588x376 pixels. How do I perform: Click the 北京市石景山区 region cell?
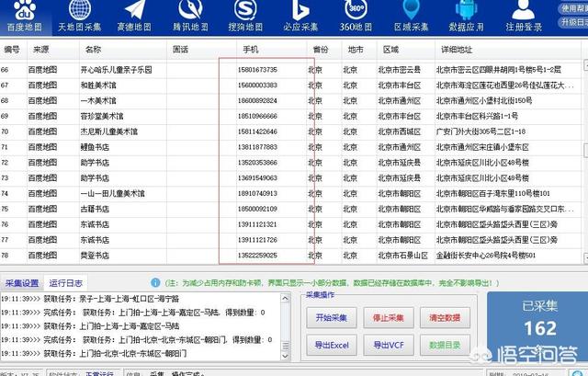tap(402, 256)
